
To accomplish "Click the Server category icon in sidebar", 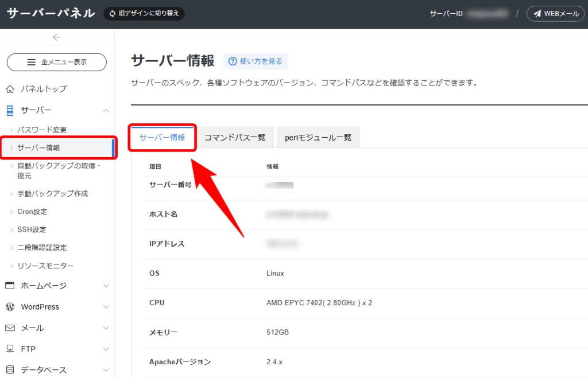I will coord(10,110).
